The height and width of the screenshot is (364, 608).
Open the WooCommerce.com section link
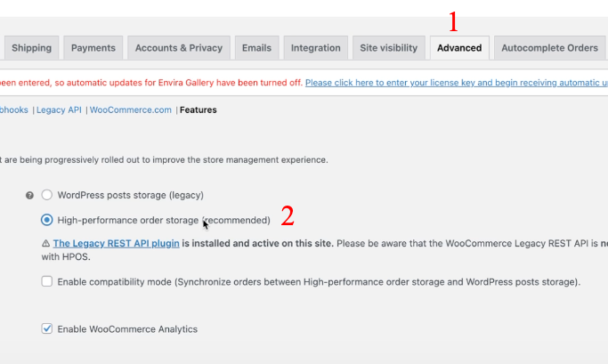131,110
